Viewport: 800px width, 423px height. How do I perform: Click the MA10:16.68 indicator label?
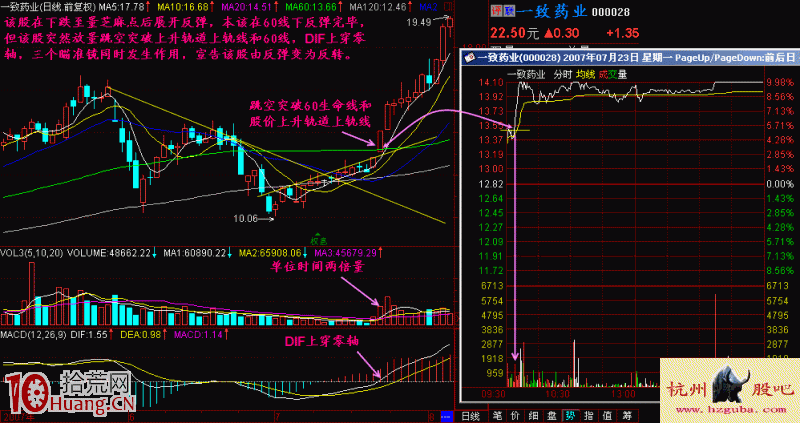click(183, 7)
